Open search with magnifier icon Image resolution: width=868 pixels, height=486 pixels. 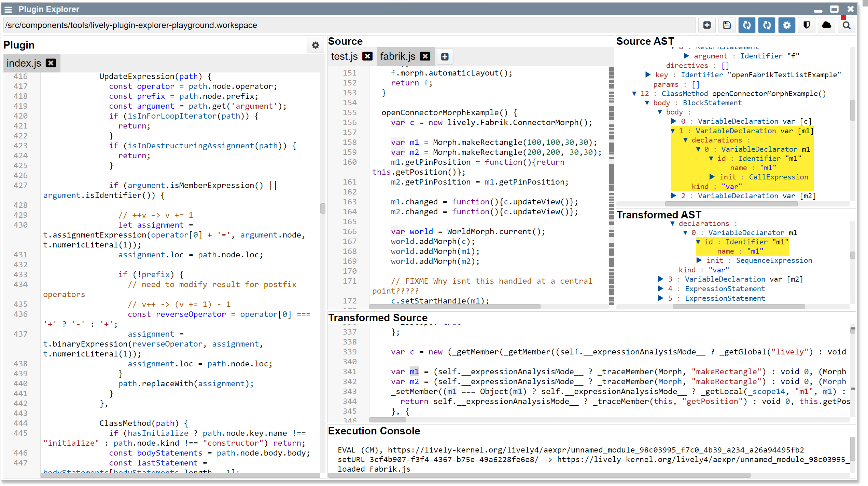(846, 25)
